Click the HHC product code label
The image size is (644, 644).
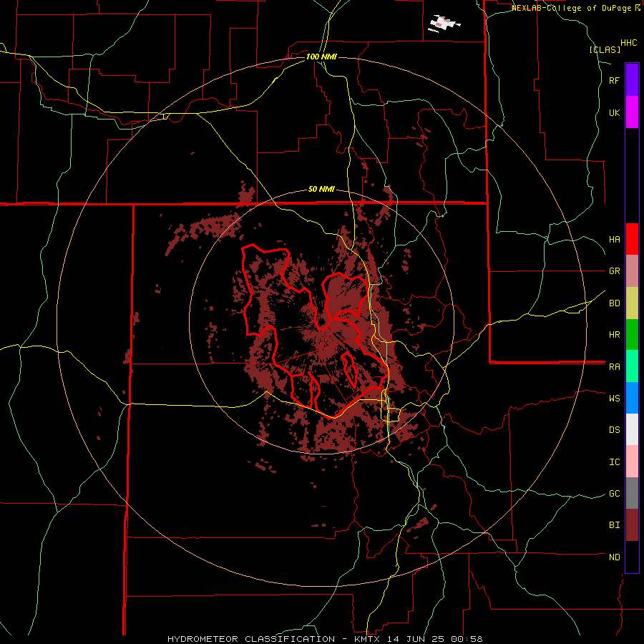click(628, 43)
